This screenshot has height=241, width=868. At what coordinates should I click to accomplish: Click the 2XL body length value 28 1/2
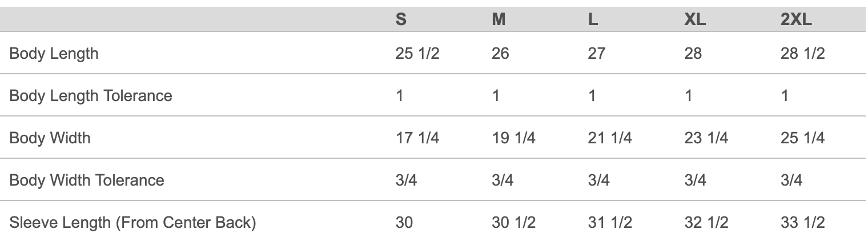pos(802,53)
